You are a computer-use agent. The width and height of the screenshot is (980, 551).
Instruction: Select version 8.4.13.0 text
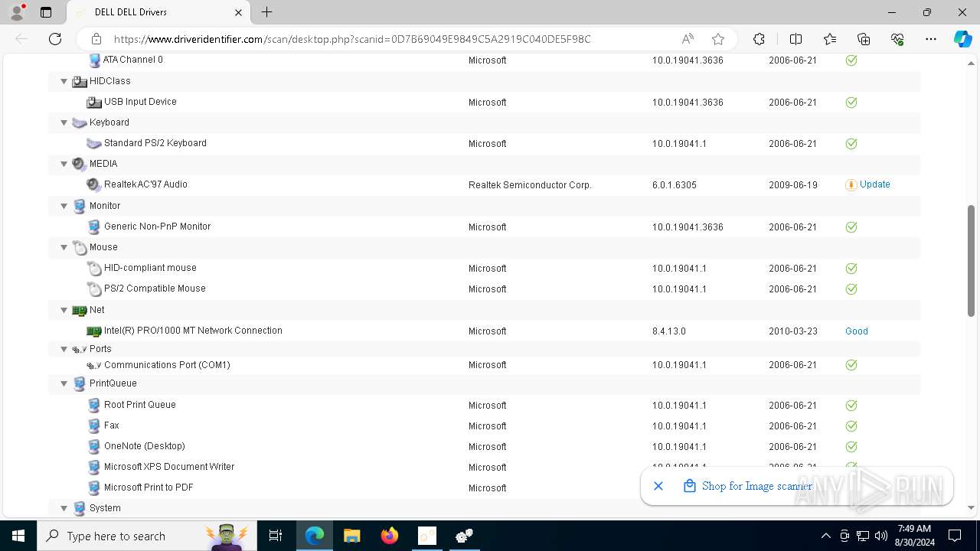(x=669, y=331)
